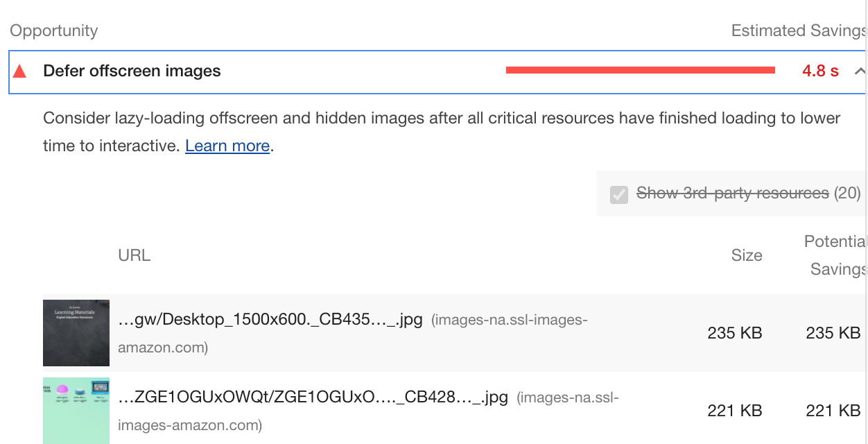This screenshot has height=444, width=868.
Task: Click the Desktop_1500x600 jpg URL
Action: [270, 321]
